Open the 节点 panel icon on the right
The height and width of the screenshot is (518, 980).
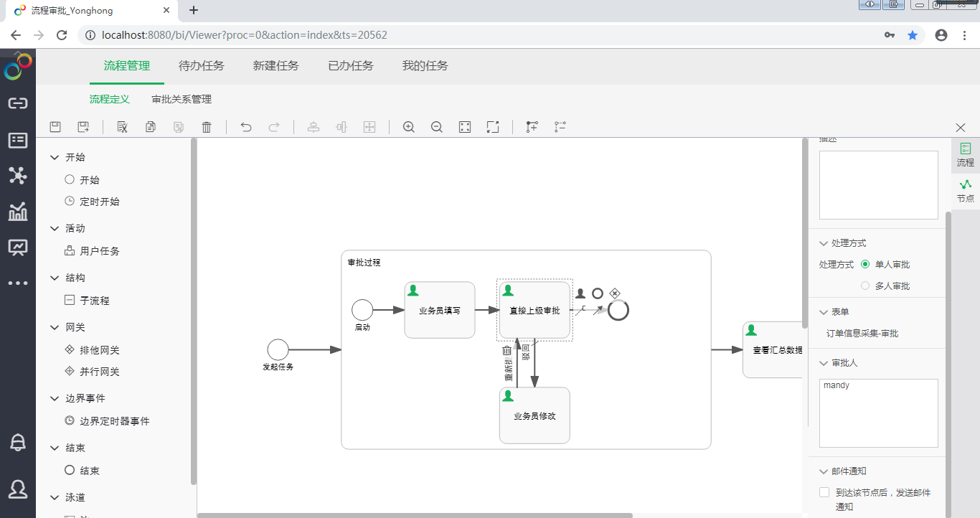(x=966, y=190)
